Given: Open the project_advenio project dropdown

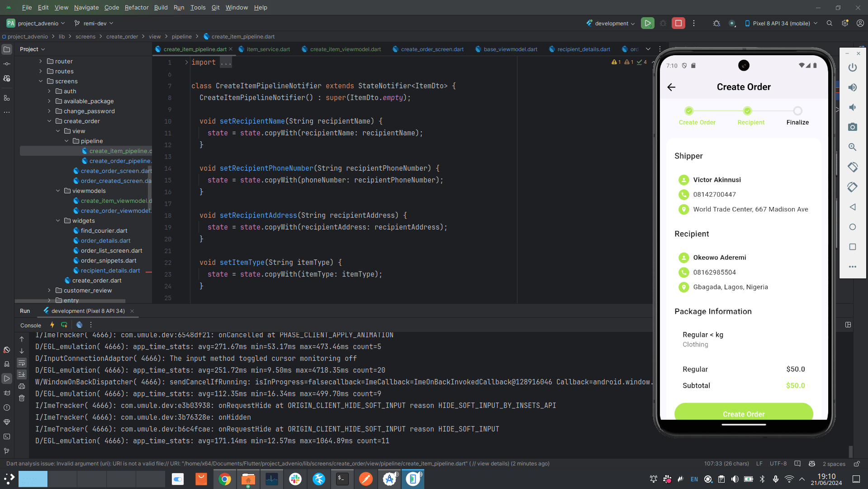Looking at the screenshot, I should pos(36,23).
